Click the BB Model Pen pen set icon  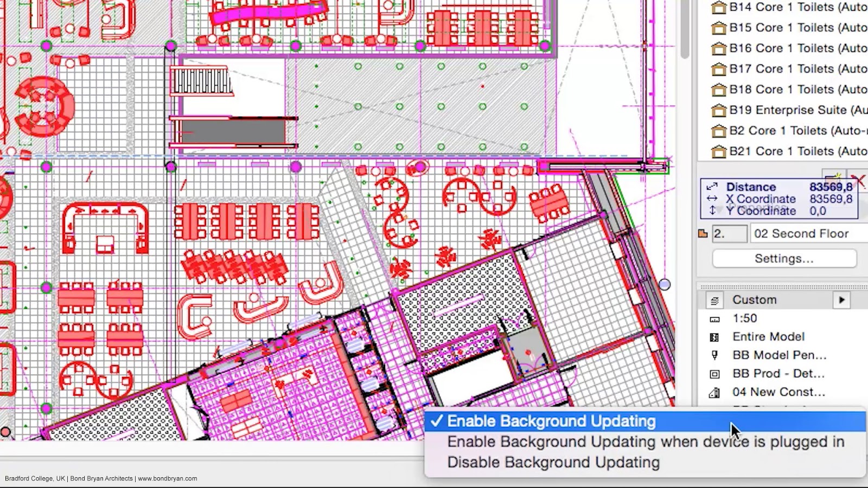tap(714, 355)
